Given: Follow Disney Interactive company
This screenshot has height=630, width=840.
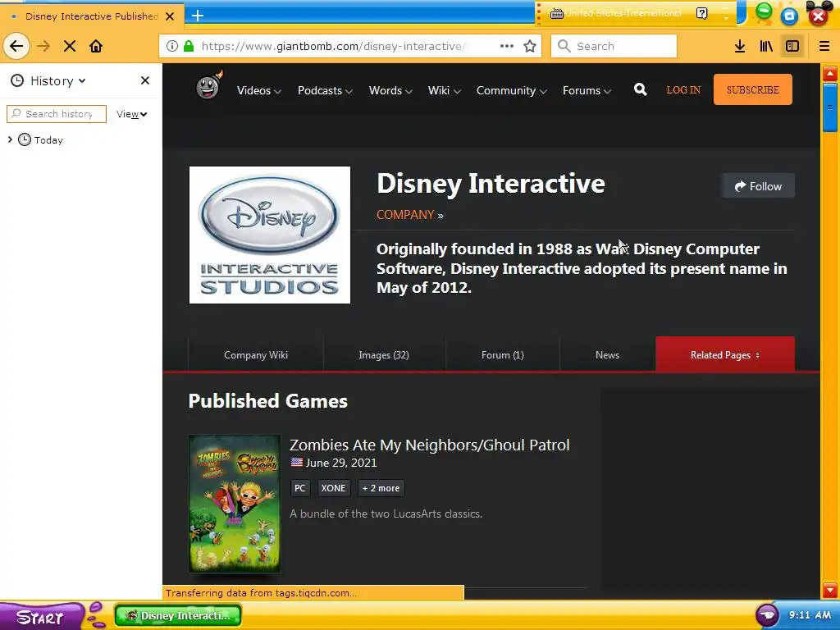Looking at the screenshot, I should pos(758,186).
